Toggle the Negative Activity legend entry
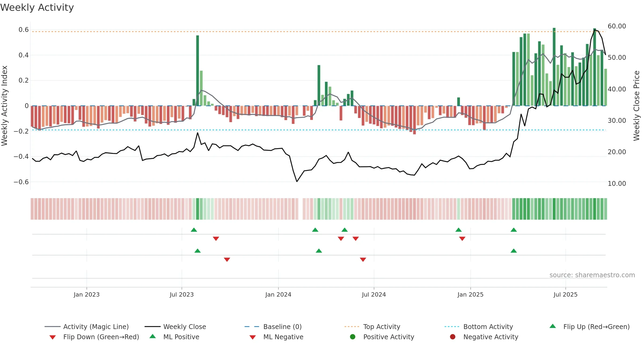Image resolution: width=644 pixels, height=362 pixels. [484, 337]
